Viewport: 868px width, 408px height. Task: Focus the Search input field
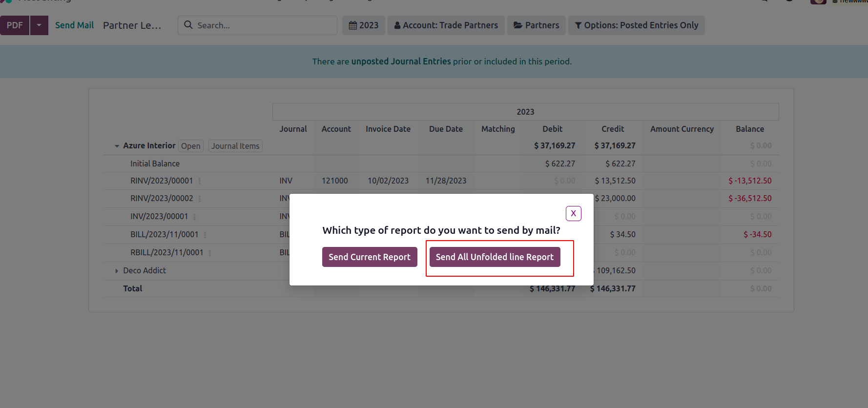tap(264, 25)
